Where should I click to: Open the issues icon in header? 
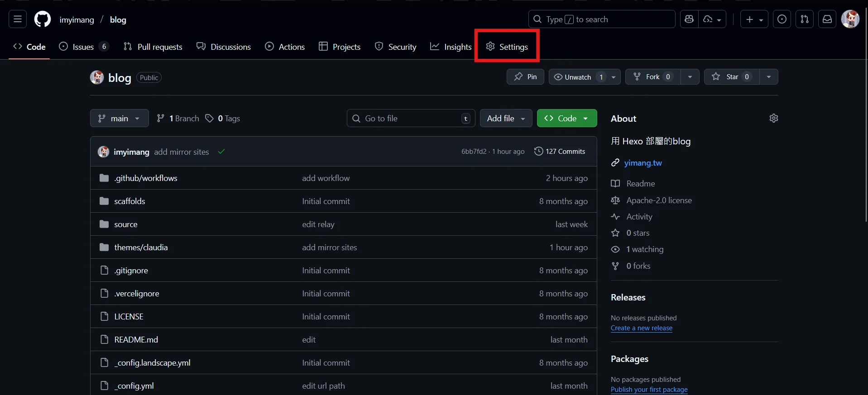click(x=782, y=19)
